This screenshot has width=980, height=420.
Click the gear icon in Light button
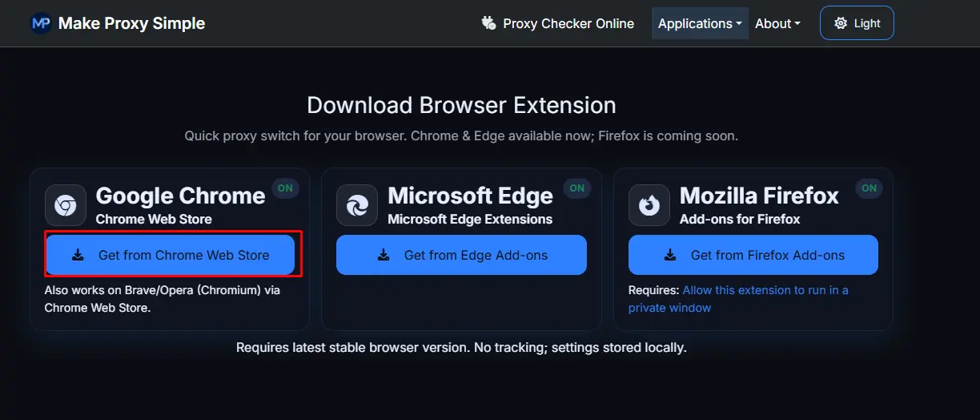tap(841, 23)
